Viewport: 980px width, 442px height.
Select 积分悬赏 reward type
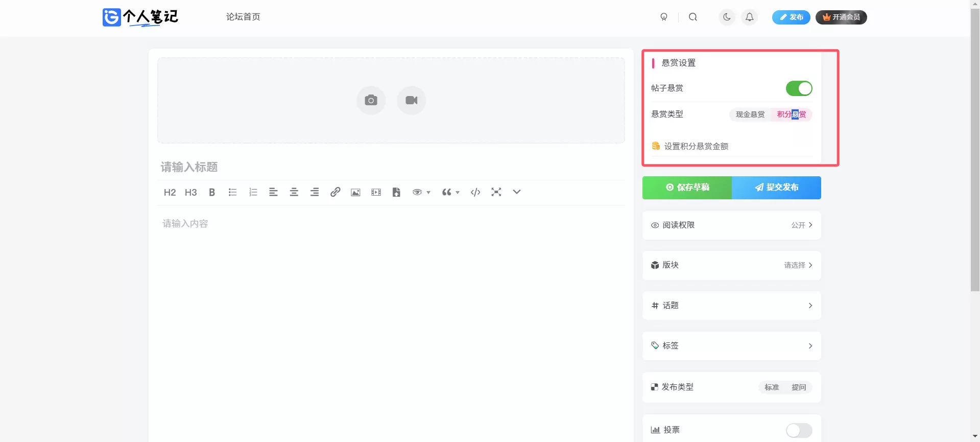(x=791, y=114)
